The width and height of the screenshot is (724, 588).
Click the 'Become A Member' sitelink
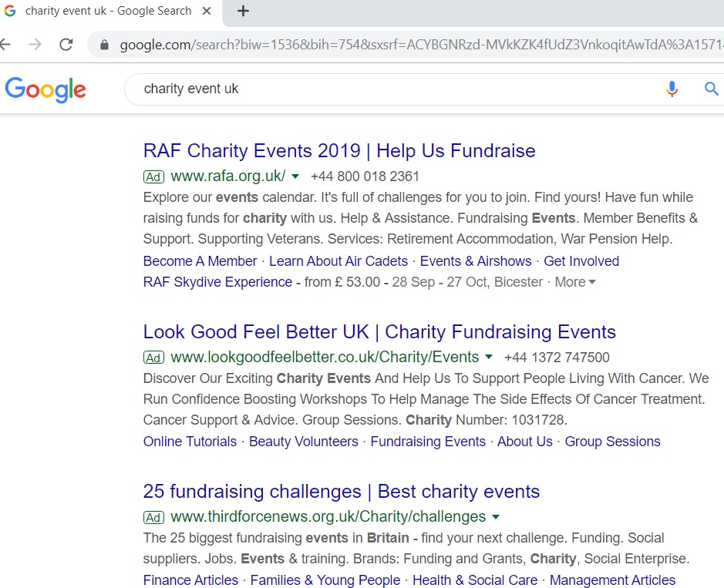[200, 261]
